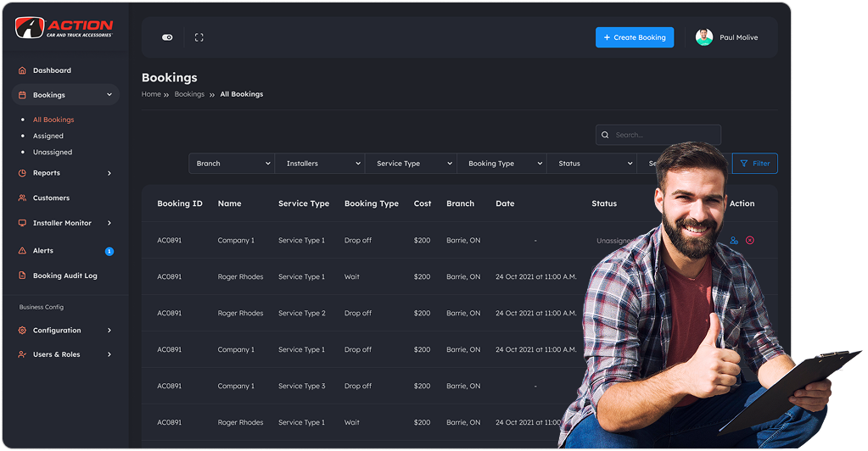This screenshot has height=451, width=868.
Task: Open the Service Type filter dropdown
Action: point(411,164)
